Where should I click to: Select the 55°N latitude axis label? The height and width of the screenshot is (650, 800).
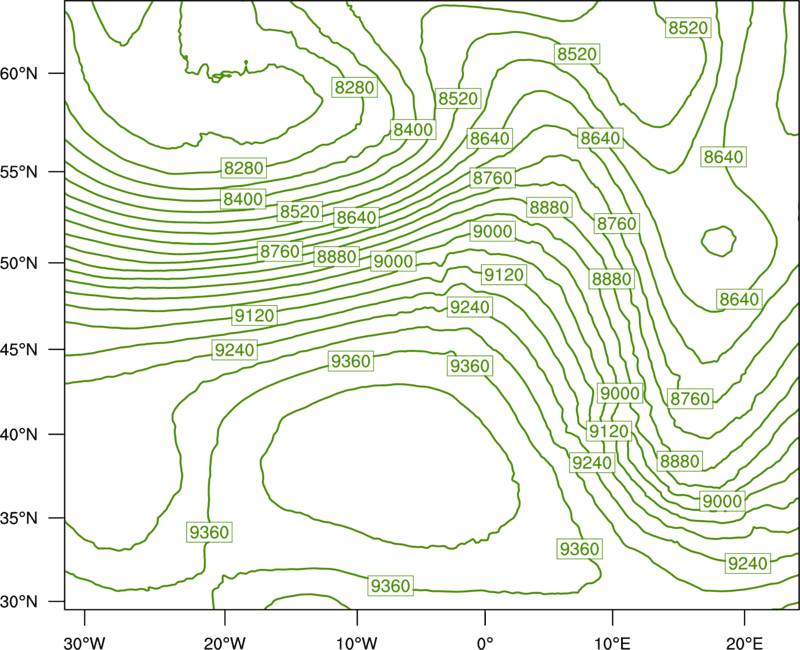19,172
